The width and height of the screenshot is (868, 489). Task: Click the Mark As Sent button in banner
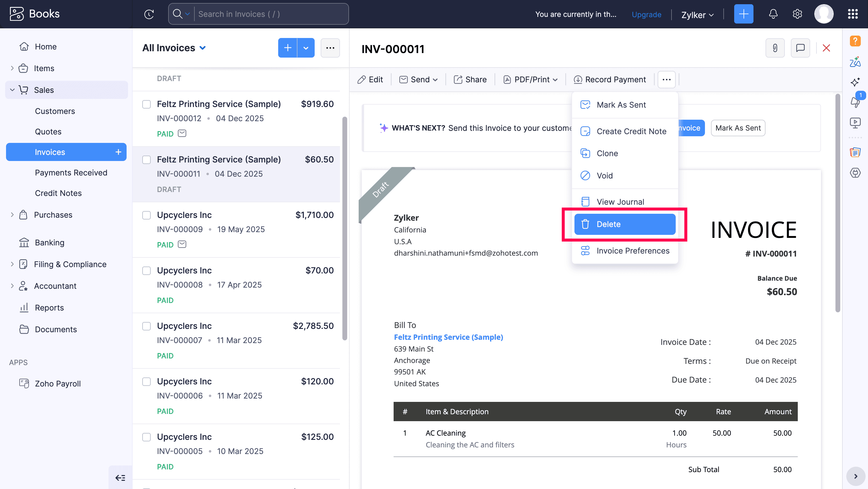tap(737, 128)
